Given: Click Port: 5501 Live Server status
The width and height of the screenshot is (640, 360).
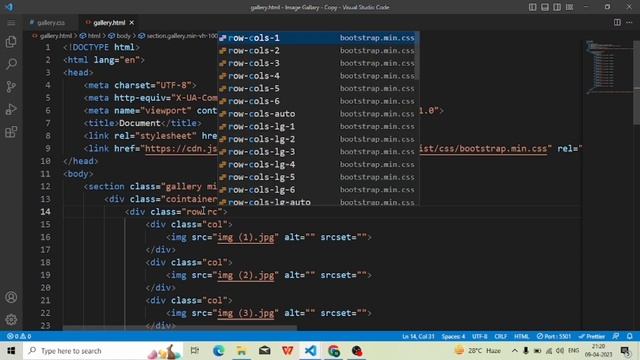Looking at the screenshot, I should point(554,336).
